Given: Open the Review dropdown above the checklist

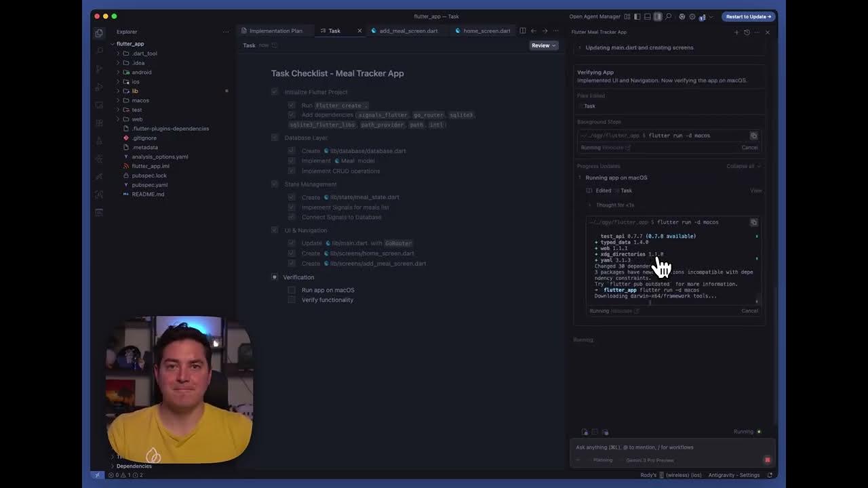Looking at the screenshot, I should 542,45.
